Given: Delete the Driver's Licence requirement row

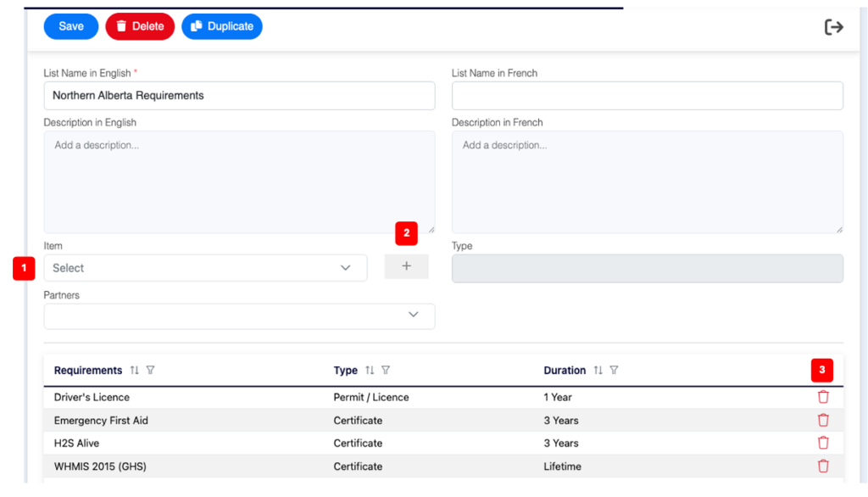Looking at the screenshot, I should (x=823, y=397).
